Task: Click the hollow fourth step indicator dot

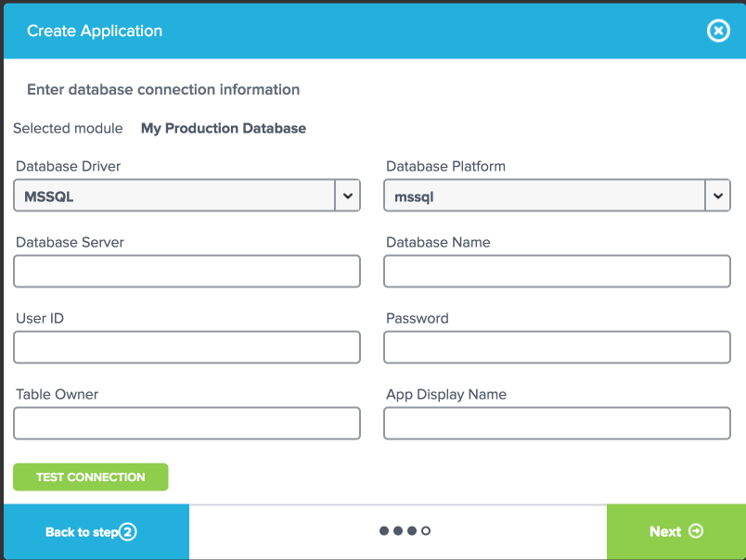Action: tap(426, 531)
